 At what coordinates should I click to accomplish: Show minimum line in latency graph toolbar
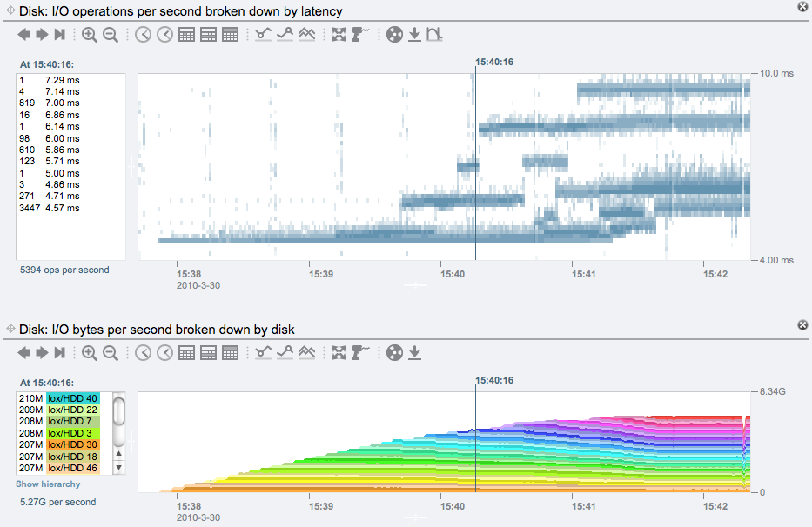(x=264, y=35)
